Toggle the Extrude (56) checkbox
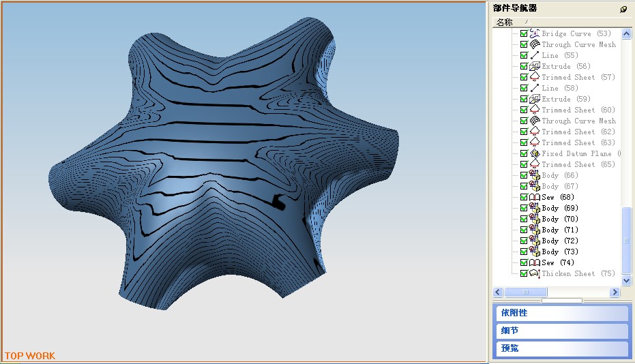 524,66
